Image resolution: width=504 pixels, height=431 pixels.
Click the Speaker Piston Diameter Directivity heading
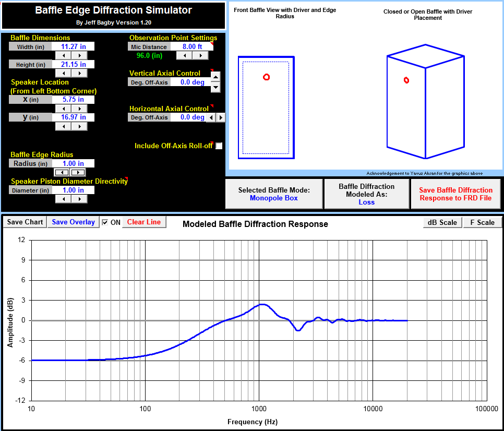[x=69, y=182]
